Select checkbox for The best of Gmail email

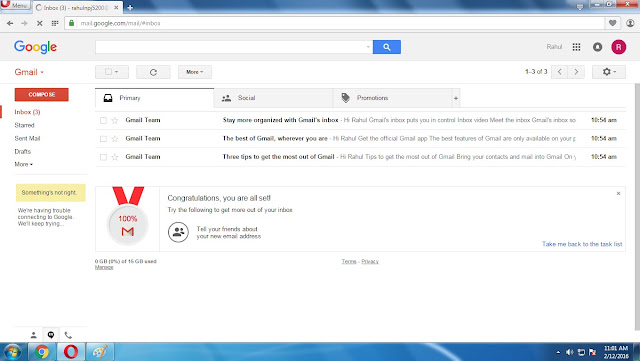103,139
